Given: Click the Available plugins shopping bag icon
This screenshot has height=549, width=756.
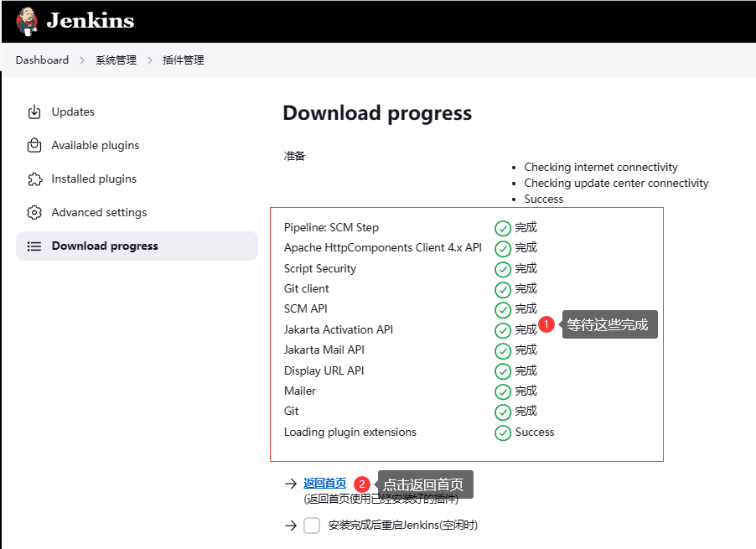Looking at the screenshot, I should click(34, 145).
